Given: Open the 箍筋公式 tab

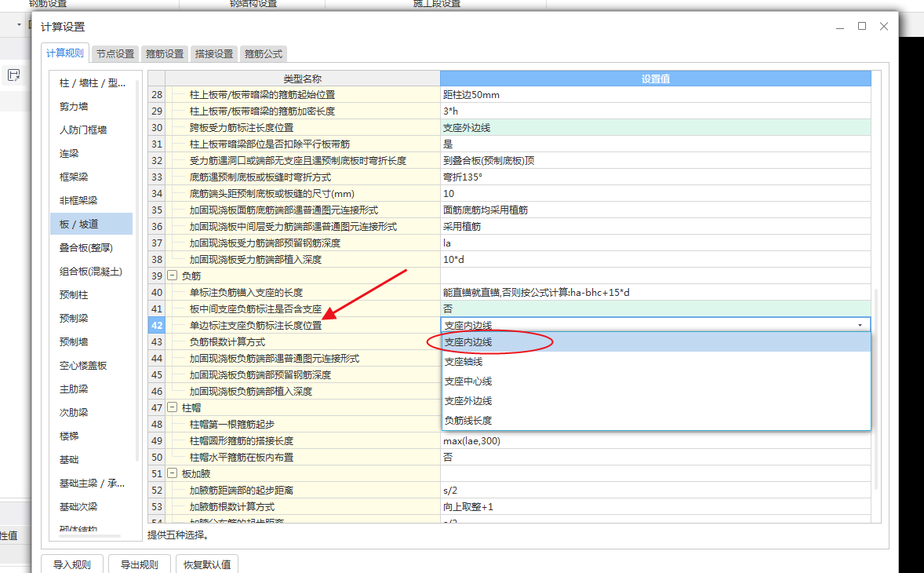Looking at the screenshot, I should (264, 53).
